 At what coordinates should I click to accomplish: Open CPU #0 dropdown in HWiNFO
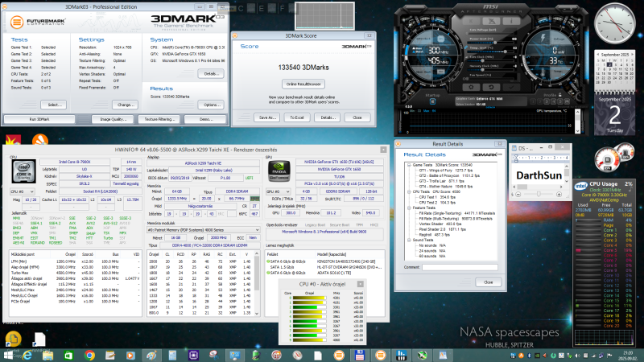[x=23, y=191]
